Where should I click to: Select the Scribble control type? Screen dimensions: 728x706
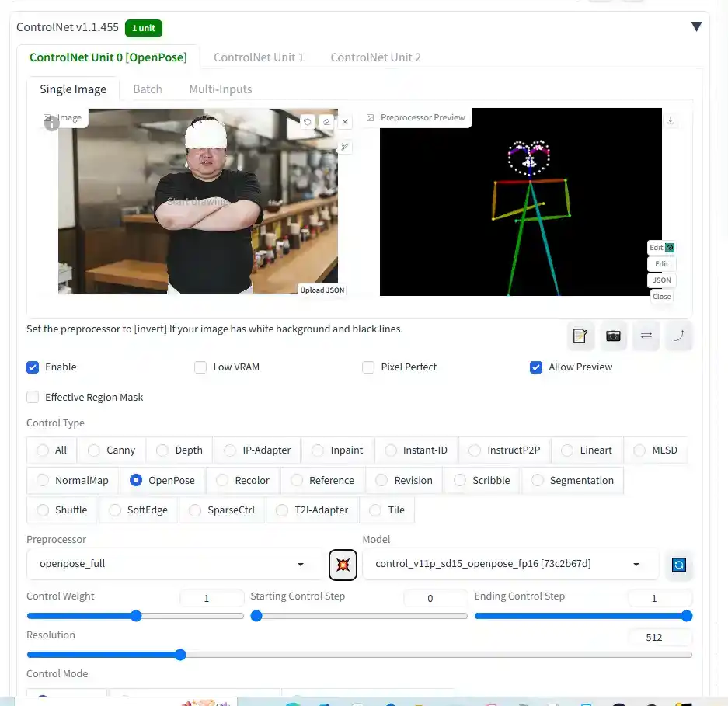pyautogui.click(x=482, y=481)
